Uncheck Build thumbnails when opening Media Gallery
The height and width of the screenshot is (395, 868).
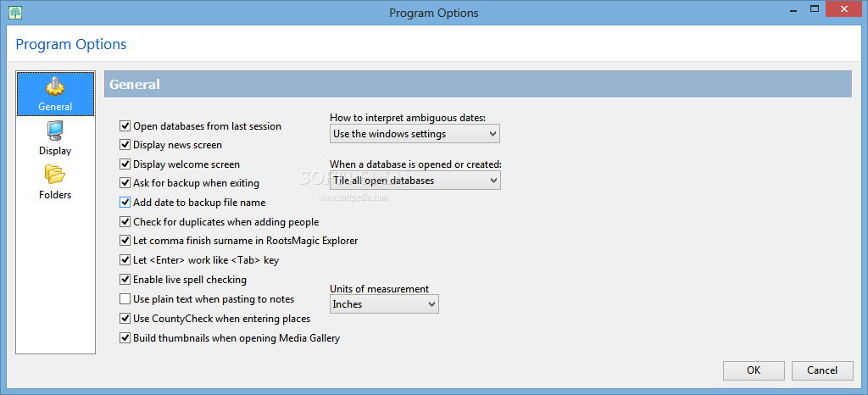pos(125,337)
